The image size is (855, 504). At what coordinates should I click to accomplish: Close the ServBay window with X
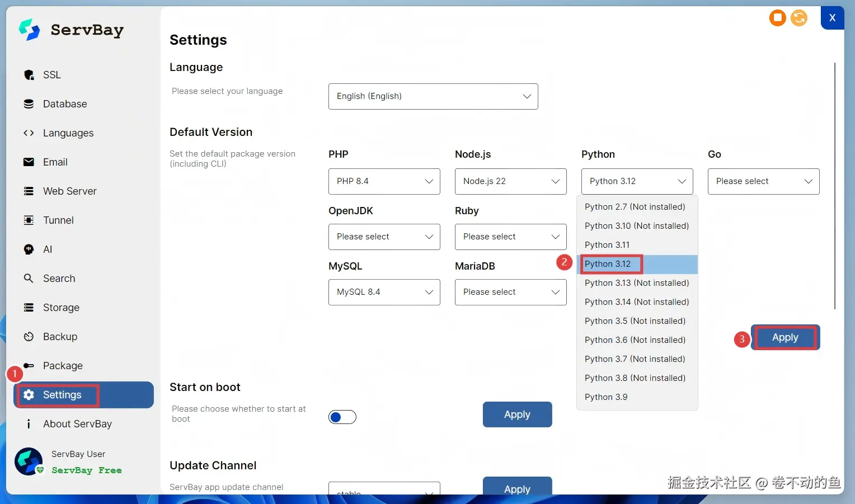pyautogui.click(x=833, y=18)
